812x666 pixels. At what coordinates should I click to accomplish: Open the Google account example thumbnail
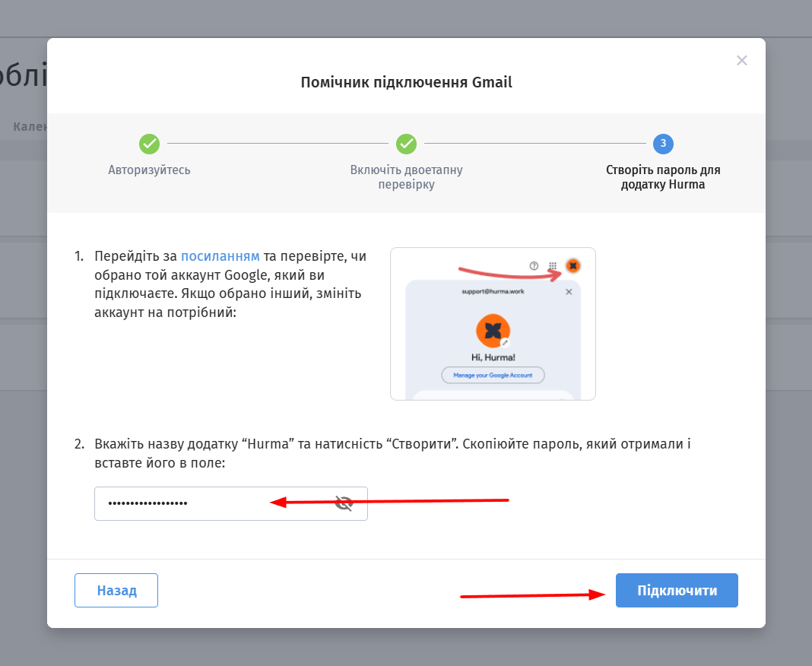pos(493,324)
